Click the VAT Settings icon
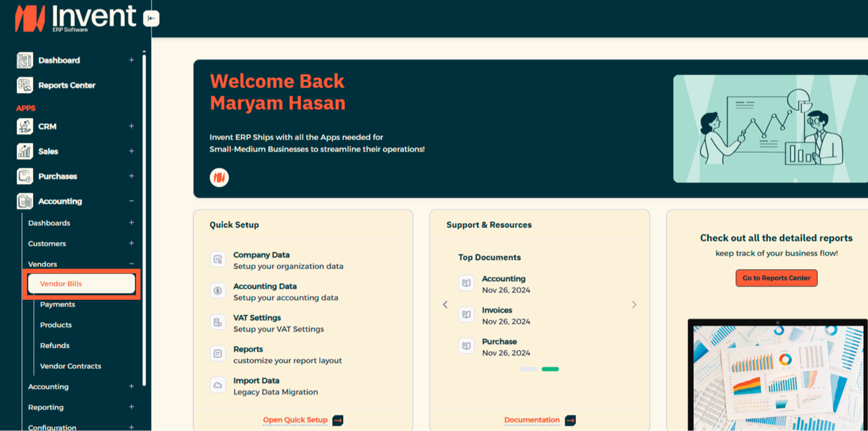 click(x=218, y=322)
